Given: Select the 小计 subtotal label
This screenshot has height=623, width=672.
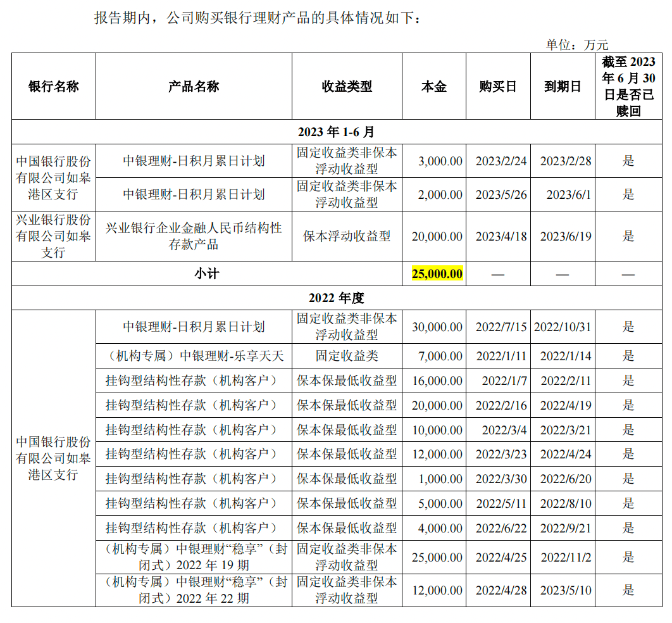Looking at the screenshot, I should (x=206, y=274).
